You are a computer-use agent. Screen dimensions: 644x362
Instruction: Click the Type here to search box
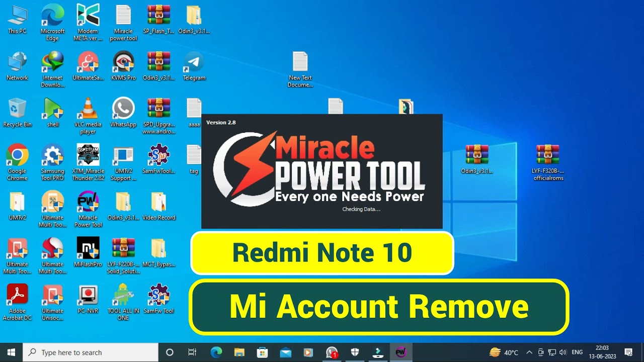click(91, 352)
